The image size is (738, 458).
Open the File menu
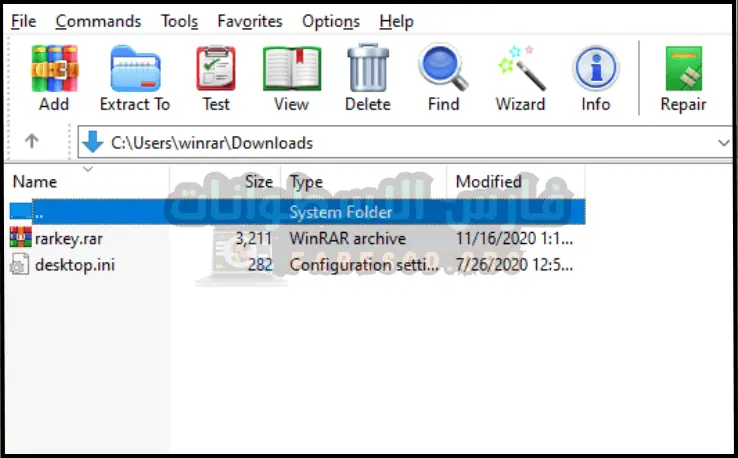[23, 21]
